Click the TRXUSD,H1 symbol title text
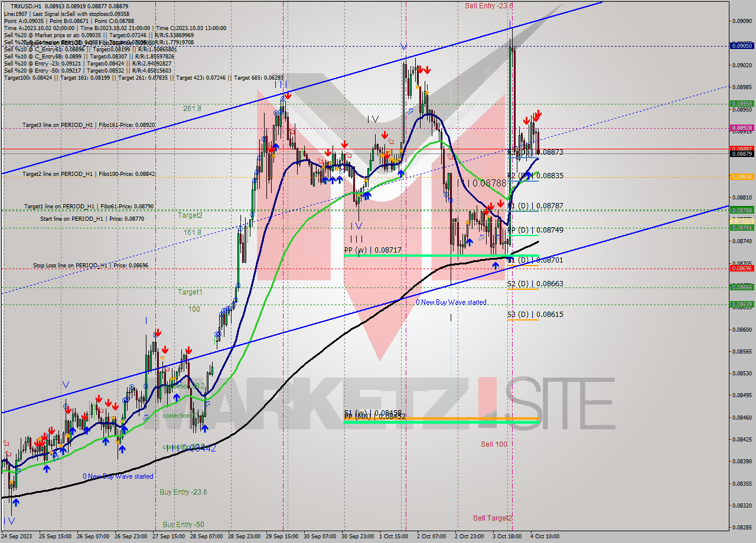Screen dimensions: 756x543 point(27,5)
